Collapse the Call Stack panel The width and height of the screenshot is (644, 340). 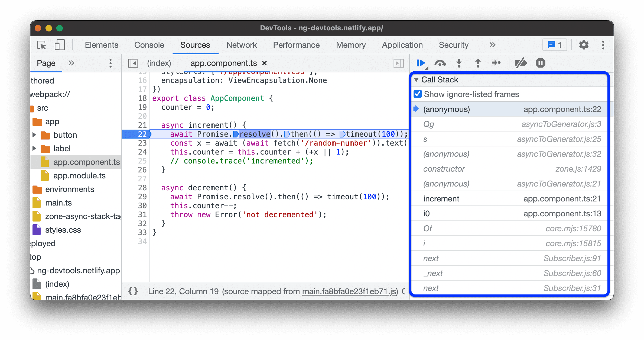point(419,81)
